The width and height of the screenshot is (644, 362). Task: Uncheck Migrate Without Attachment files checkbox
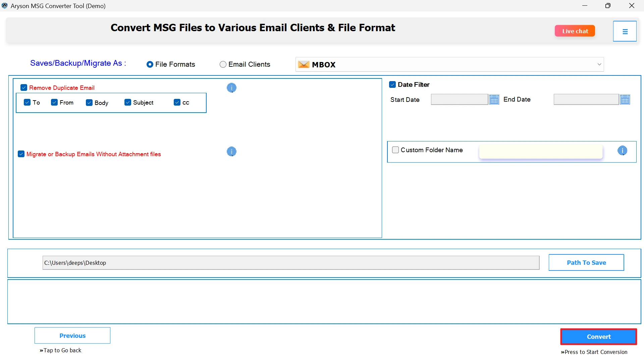tap(21, 154)
